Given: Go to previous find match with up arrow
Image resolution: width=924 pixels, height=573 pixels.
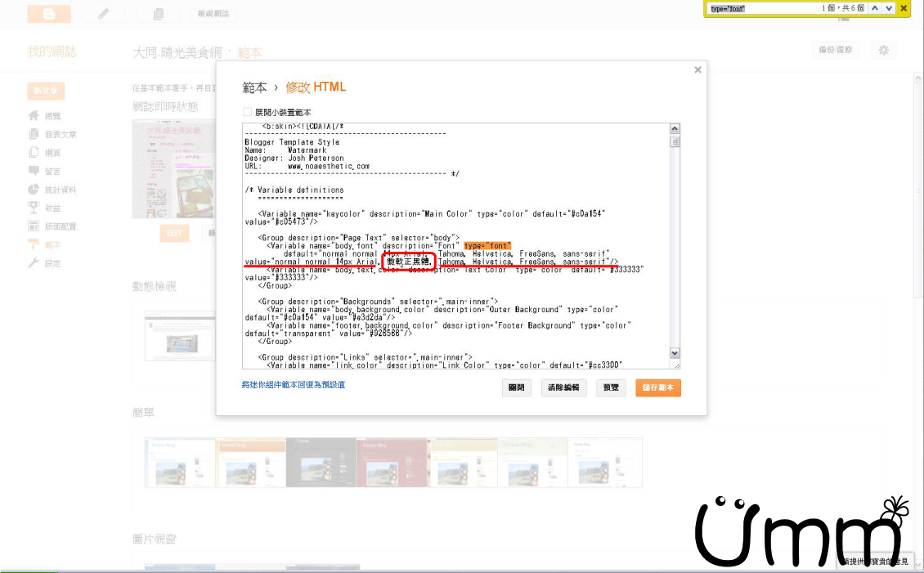Looking at the screenshot, I should point(874,8).
